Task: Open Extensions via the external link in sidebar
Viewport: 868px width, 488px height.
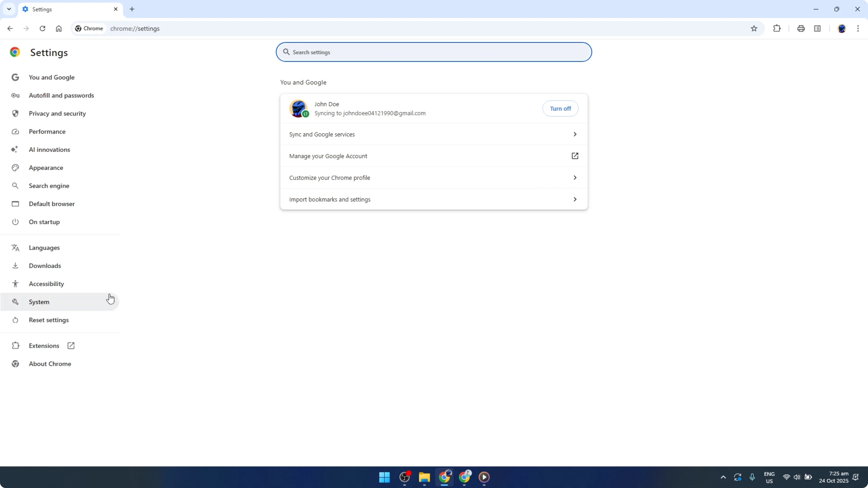Action: pyautogui.click(x=71, y=345)
